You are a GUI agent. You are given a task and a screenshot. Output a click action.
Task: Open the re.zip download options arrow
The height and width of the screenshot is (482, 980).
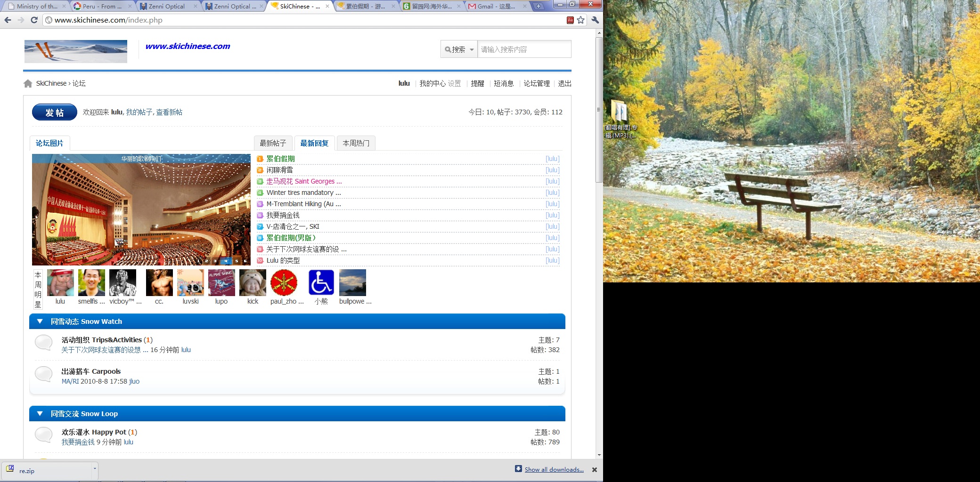coord(95,469)
